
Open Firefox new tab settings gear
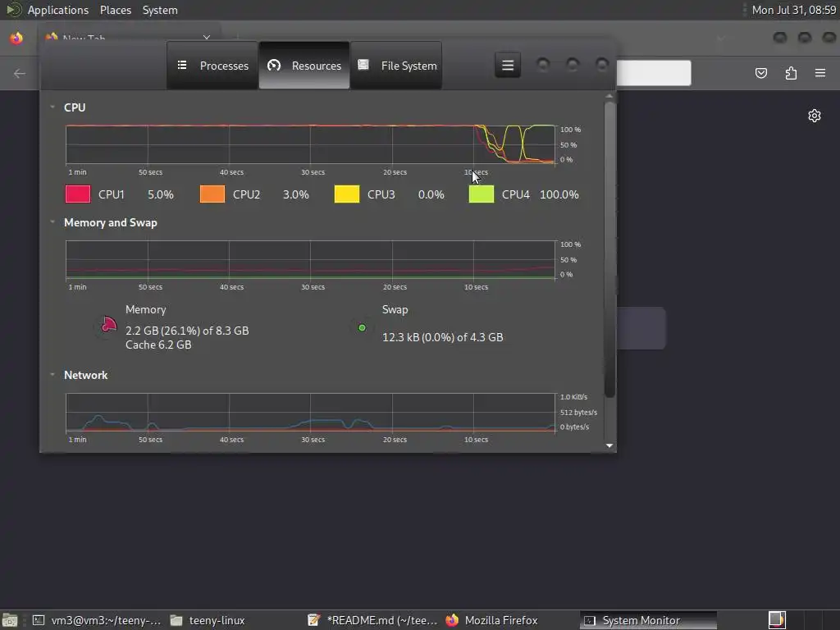(x=815, y=116)
